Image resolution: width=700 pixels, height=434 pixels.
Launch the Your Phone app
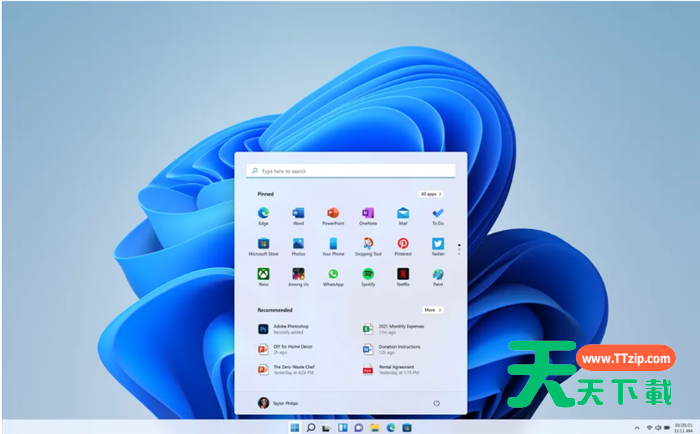333,246
